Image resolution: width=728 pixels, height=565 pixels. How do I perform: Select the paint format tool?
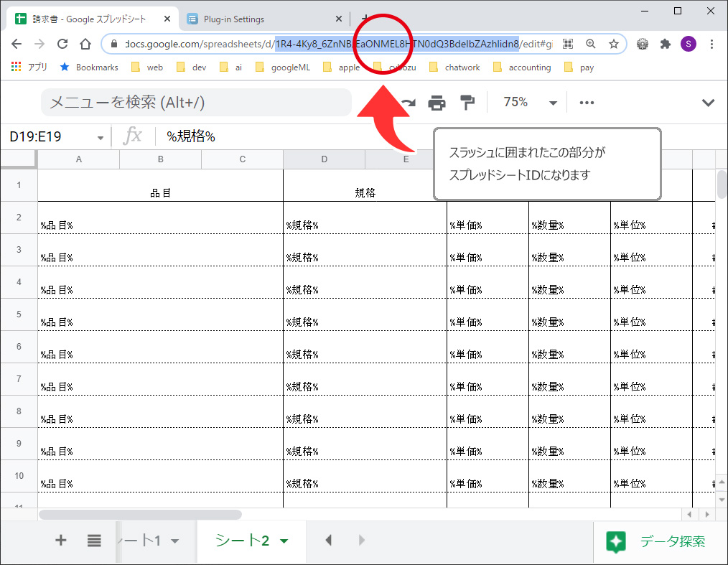467,103
